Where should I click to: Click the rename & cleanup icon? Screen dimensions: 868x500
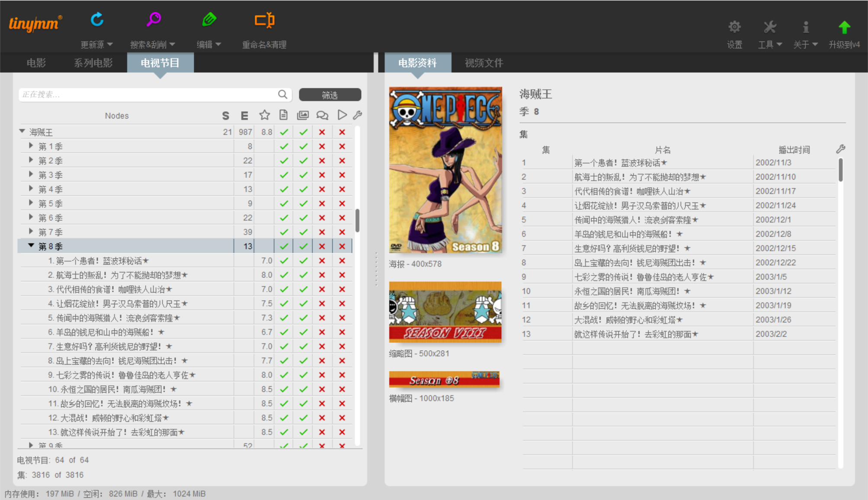(264, 20)
